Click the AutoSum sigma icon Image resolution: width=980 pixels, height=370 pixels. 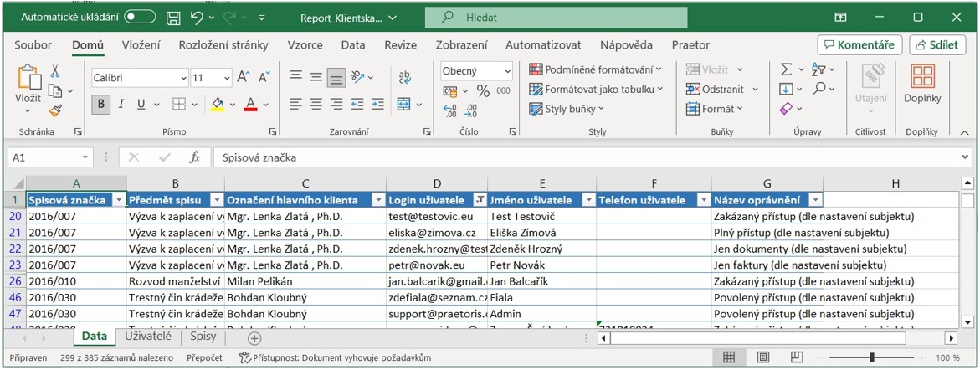(787, 69)
